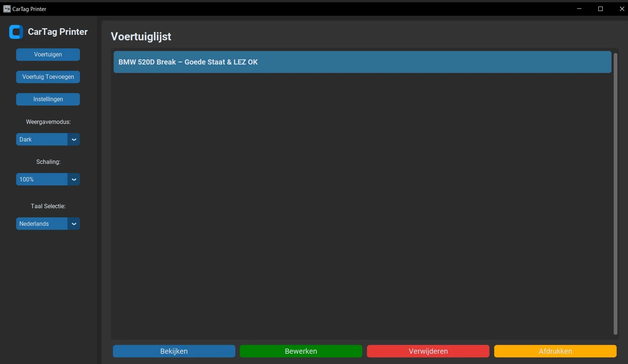Click the vehicle list vertical scrollbar
628x364 pixels.
[x=616, y=194]
